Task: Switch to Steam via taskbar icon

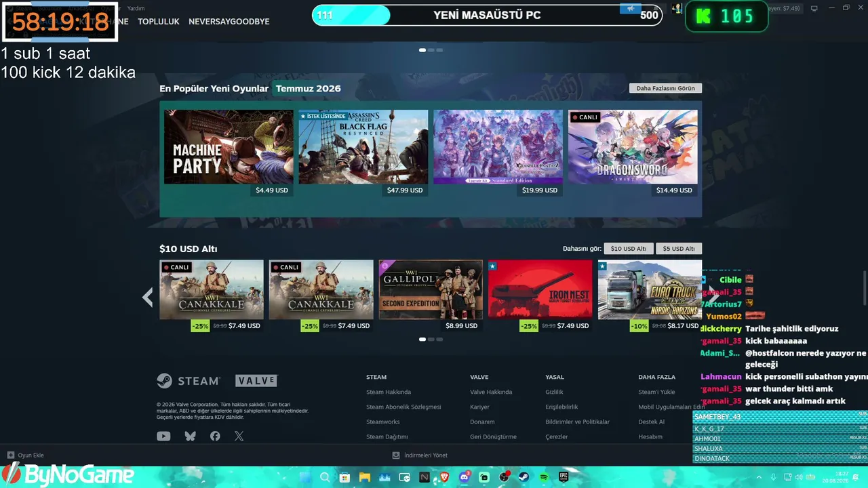Action: click(524, 477)
